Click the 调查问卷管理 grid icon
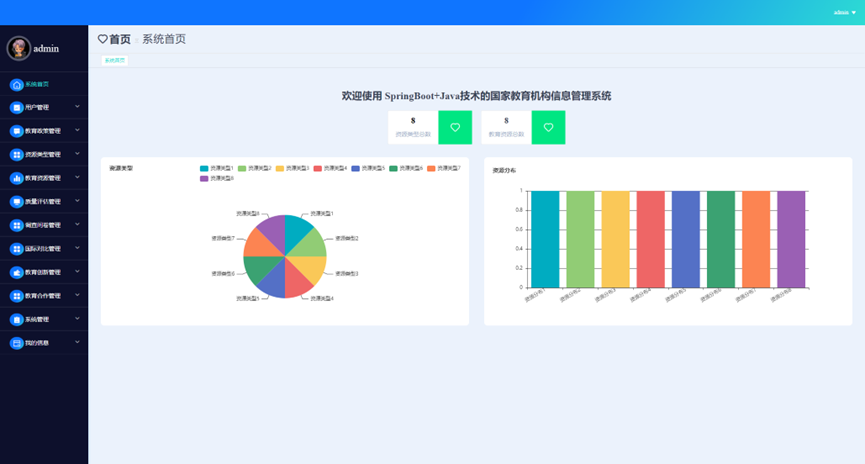Image resolution: width=865 pixels, height=464 pixels. 17,226
